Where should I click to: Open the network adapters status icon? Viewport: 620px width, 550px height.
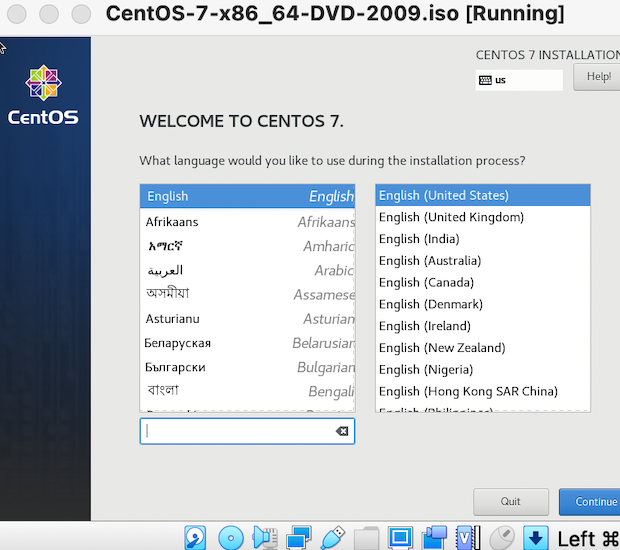point(299,538)
